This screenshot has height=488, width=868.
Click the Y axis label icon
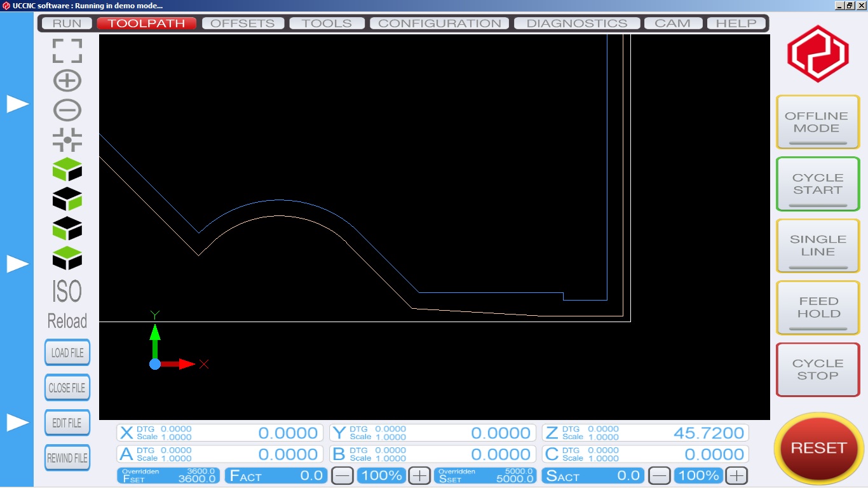pyautogui.click(x=339, y=433)
